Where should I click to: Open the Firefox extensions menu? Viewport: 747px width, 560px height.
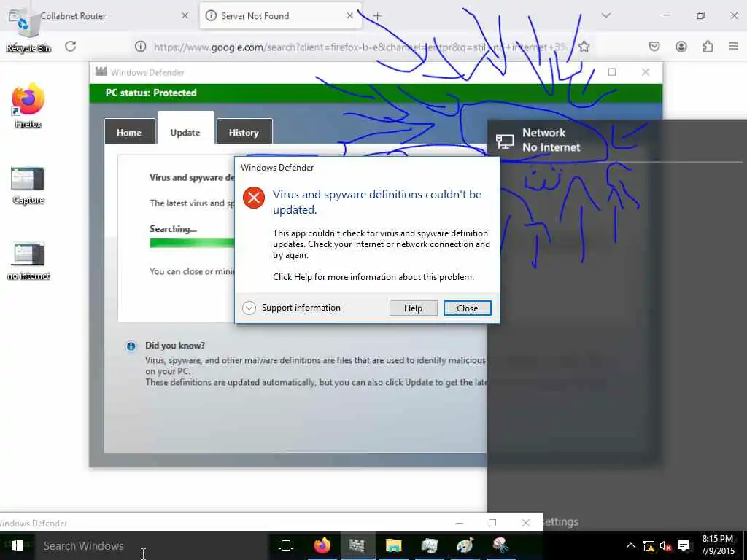point(708,46)
